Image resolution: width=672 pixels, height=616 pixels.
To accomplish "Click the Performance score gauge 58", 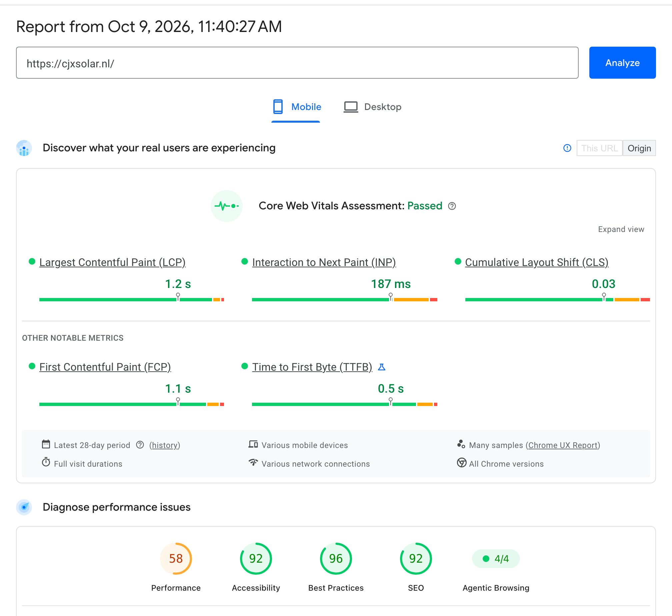I will tap(176, 559).
